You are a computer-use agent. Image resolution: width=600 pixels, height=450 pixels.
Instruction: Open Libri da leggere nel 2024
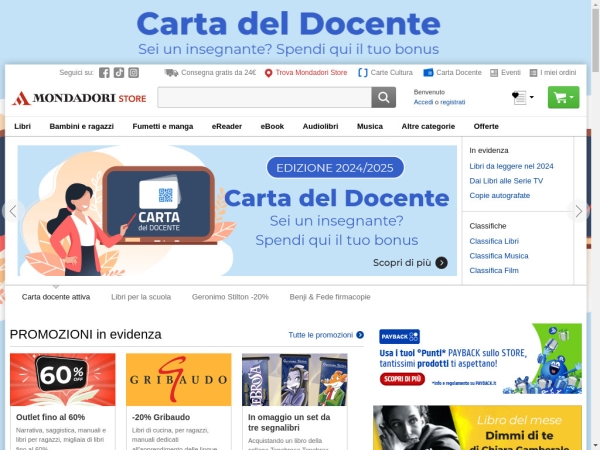(511, 166)
